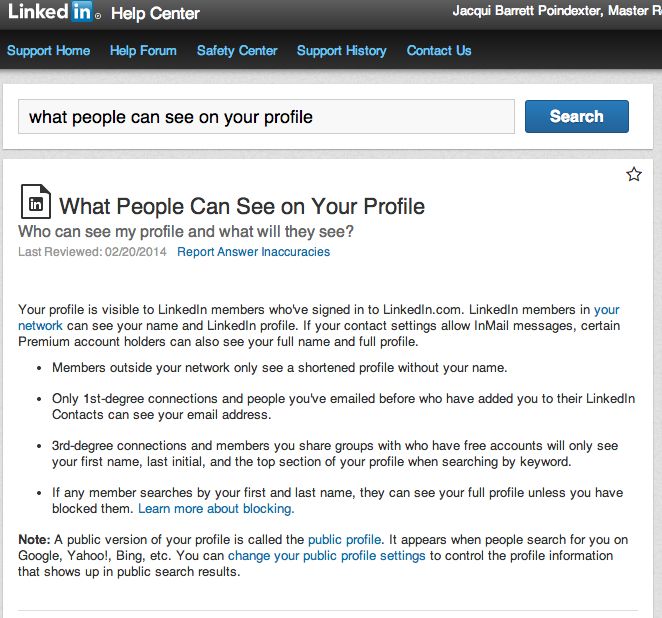Open Support Home tab
662x618 pixels.
tap(49, 51)
